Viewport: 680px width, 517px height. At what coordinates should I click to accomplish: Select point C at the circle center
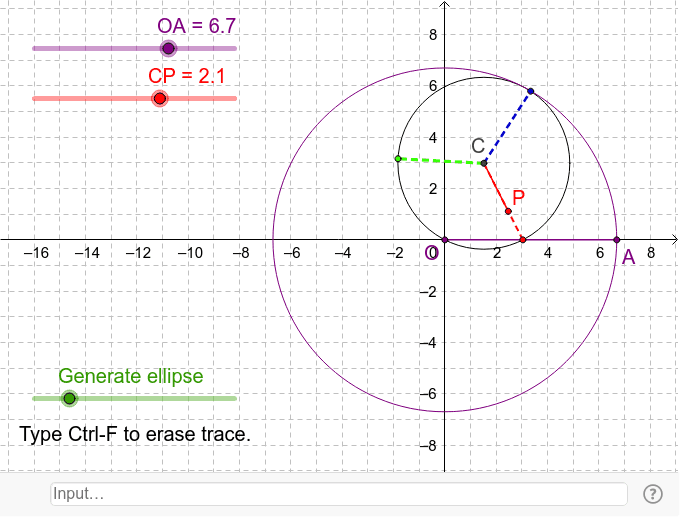(x=484, y=164)
